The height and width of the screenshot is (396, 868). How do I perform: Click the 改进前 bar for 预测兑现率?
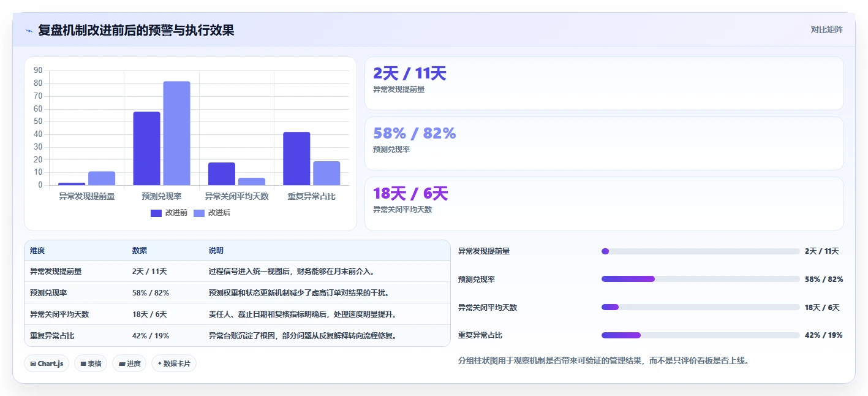click(147, 148)
